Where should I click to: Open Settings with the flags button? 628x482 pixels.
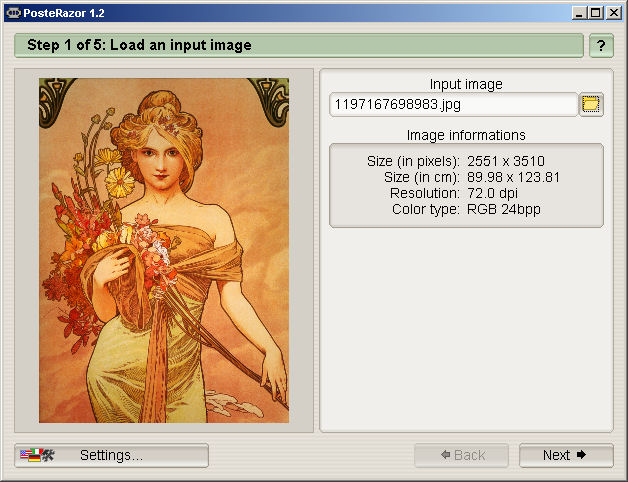pyautogui.click(x=111, y=455)
